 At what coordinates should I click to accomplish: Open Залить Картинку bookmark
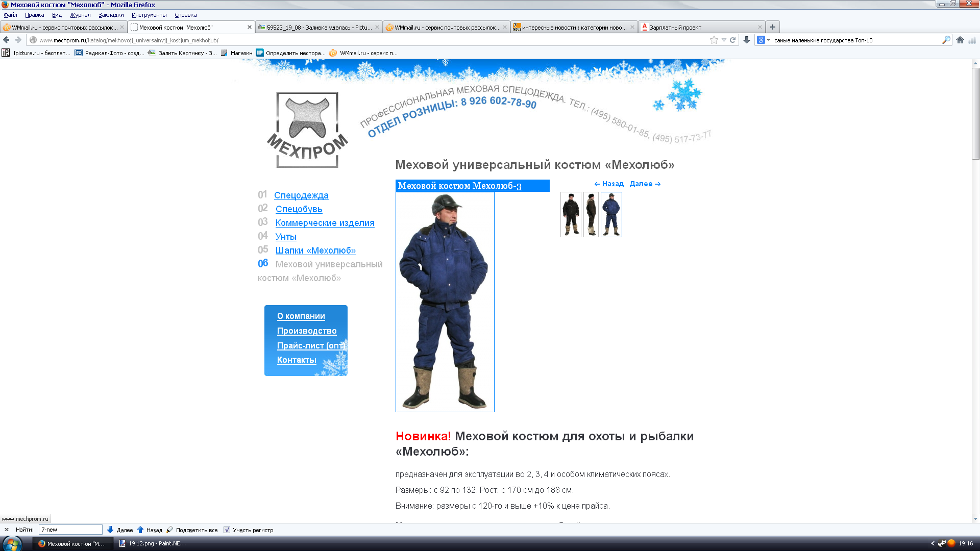[x=182, y=53]
